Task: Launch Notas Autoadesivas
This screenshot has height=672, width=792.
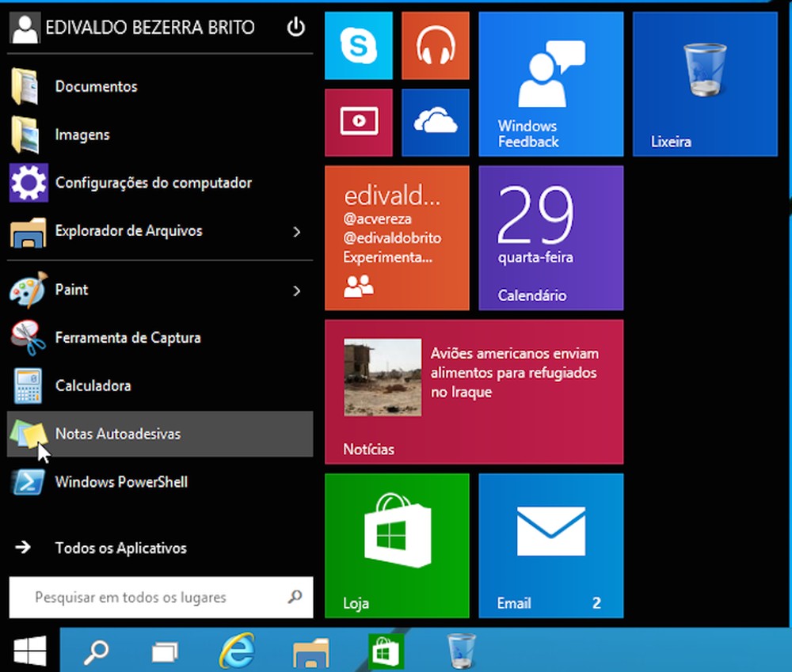Action: pos(160,435)
